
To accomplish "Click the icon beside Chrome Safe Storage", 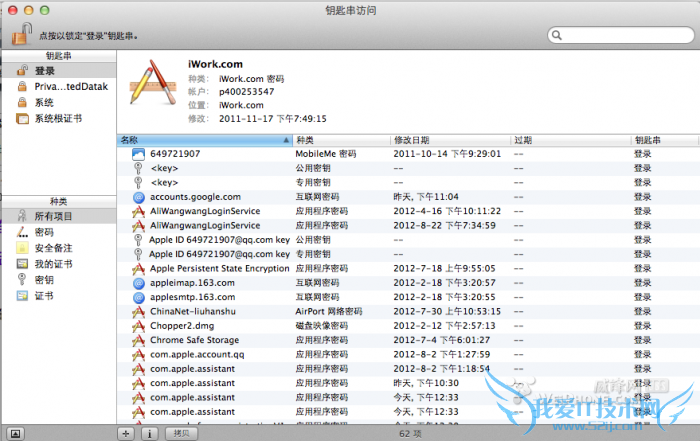I will (x=139, y=340).
